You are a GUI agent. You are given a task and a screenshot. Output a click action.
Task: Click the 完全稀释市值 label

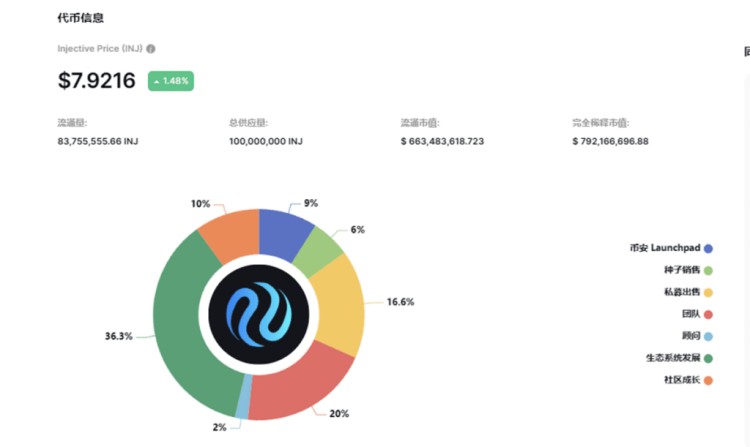pyautogui.click(x=601, y=123)
